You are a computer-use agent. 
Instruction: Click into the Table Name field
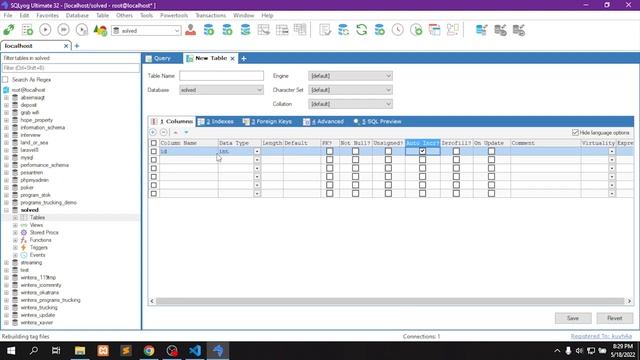pos(222,76)
